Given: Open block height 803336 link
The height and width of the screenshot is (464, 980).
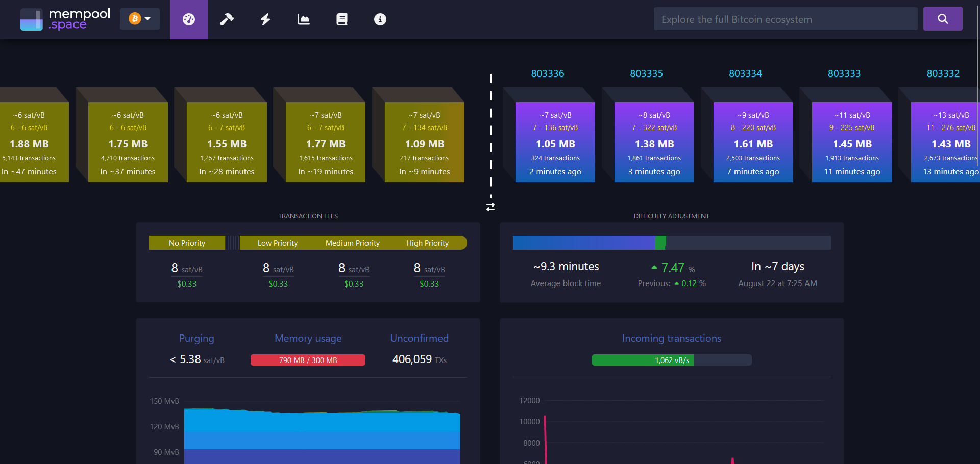Looking at the screenshot, I should [547, 73].
